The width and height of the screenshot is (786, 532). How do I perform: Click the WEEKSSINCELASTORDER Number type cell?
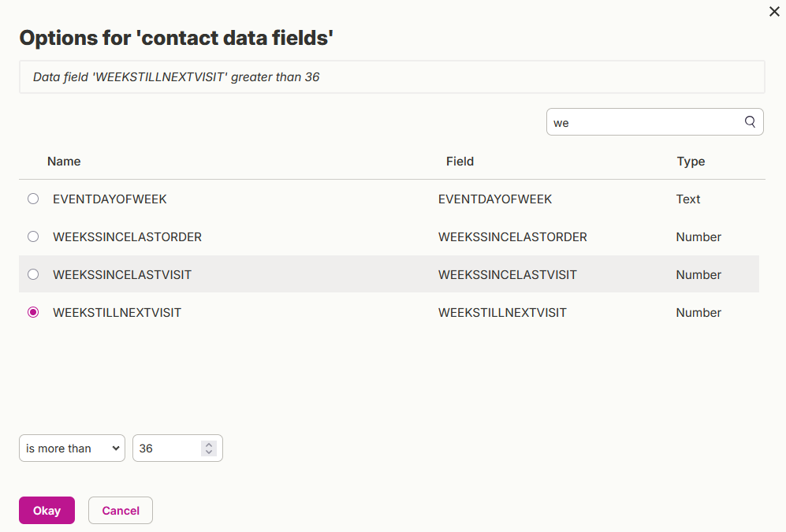(x=698, y=237)
